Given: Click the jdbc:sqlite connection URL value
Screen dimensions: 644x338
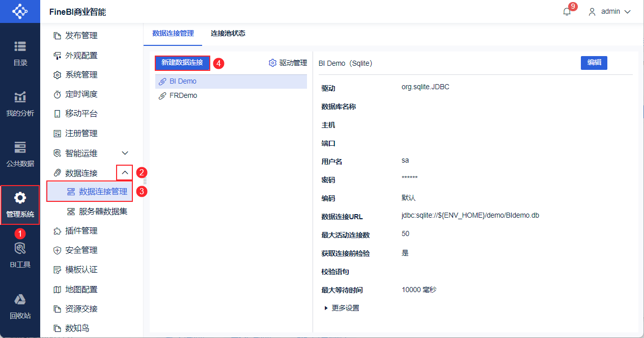Looking at the screenshot, I should (470, 216).
